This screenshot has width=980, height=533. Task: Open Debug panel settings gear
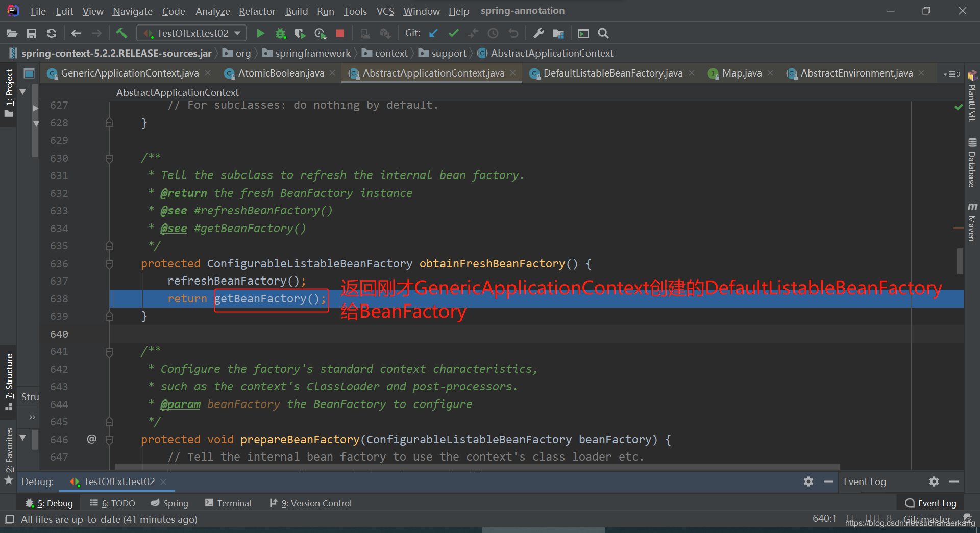808,481
